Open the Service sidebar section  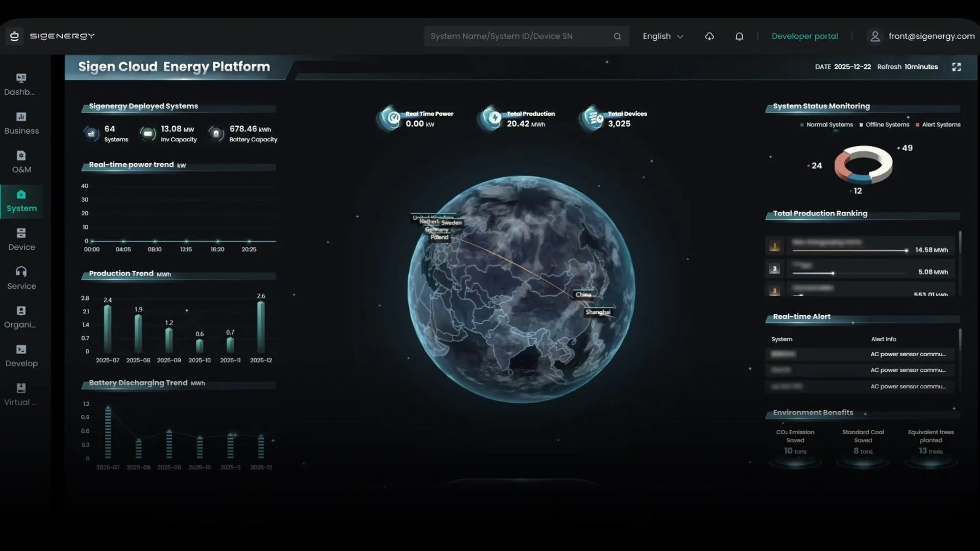(21, 278)
